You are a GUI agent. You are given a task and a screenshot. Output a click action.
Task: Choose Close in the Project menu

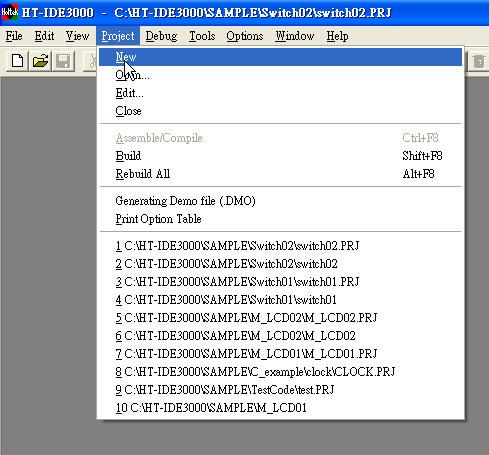coord(280,111)
